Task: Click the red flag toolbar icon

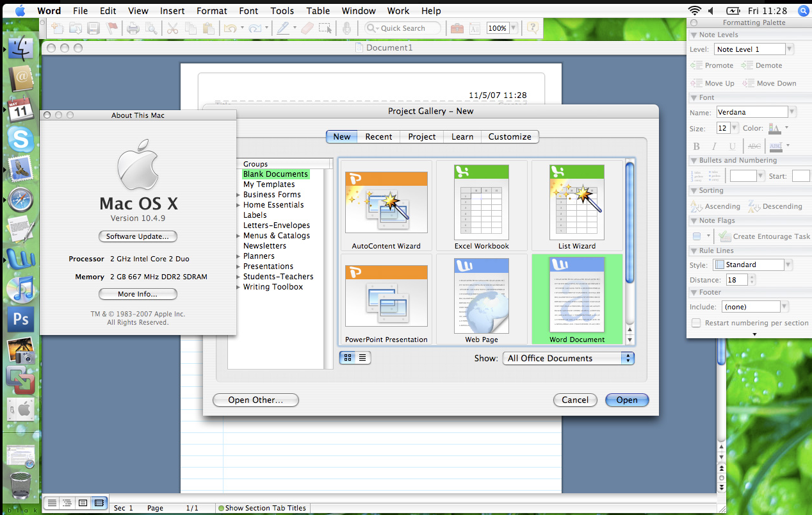Action: [111, 28]
